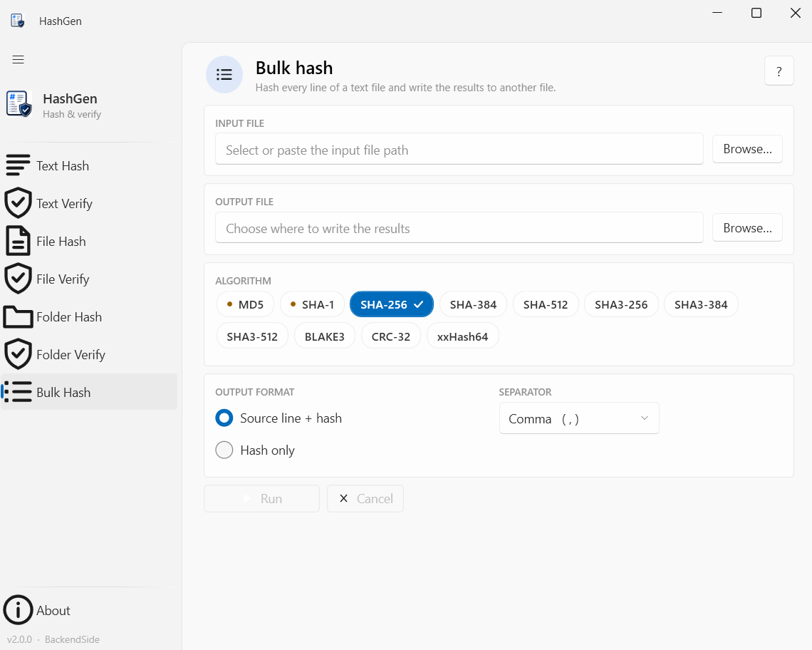
Task: Open Text Hash from sidebar icon
Action: (18, 165)
